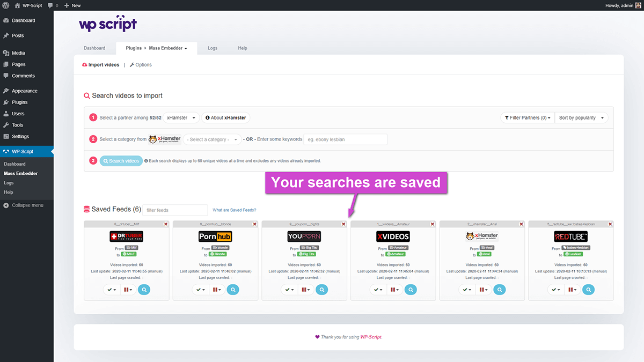
Task: Open the WP-Script site link in the admin bar
Action: click(x=28, y=5)
